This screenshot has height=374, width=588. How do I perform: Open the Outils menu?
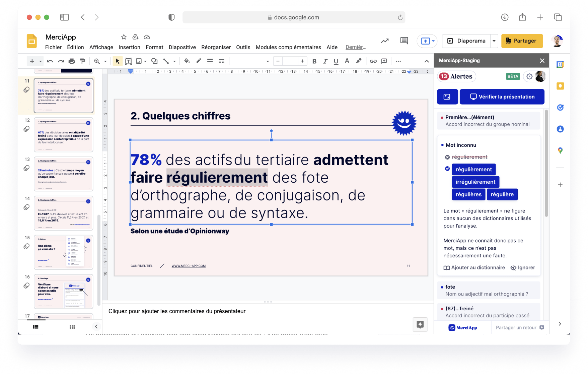(x=243, y=47)
